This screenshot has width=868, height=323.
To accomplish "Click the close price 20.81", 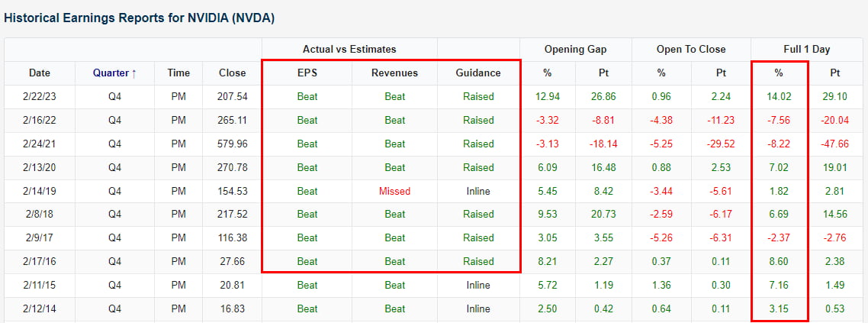I will click(232, 285).
